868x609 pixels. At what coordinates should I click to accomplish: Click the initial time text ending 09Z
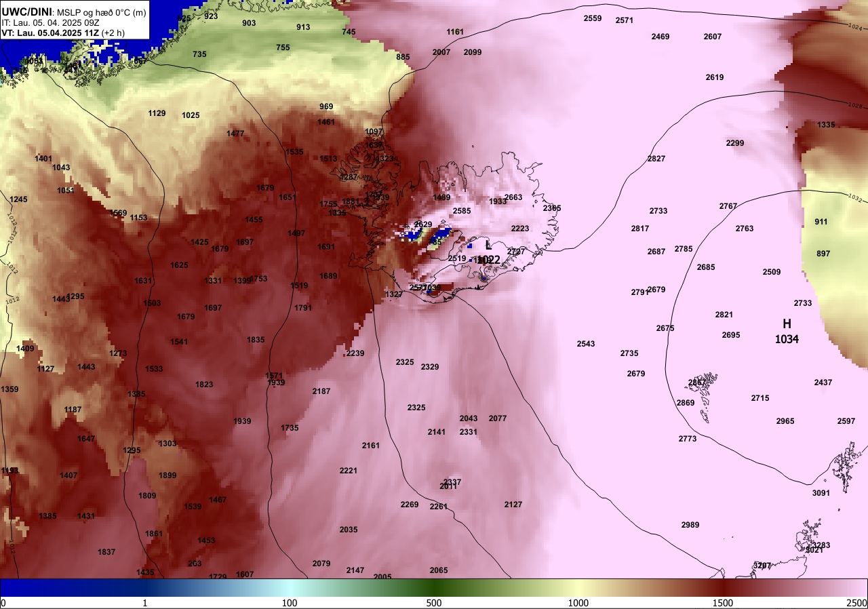coord(50,22)
